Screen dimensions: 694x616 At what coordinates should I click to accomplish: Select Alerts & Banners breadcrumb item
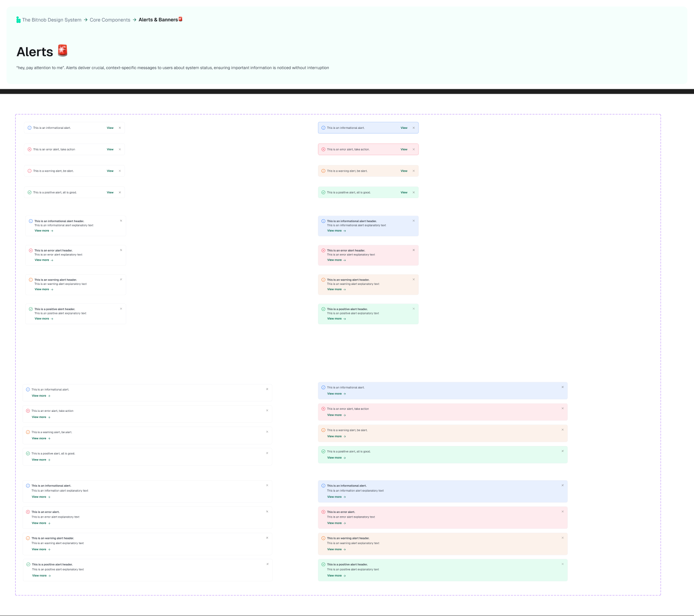point(158,20)
